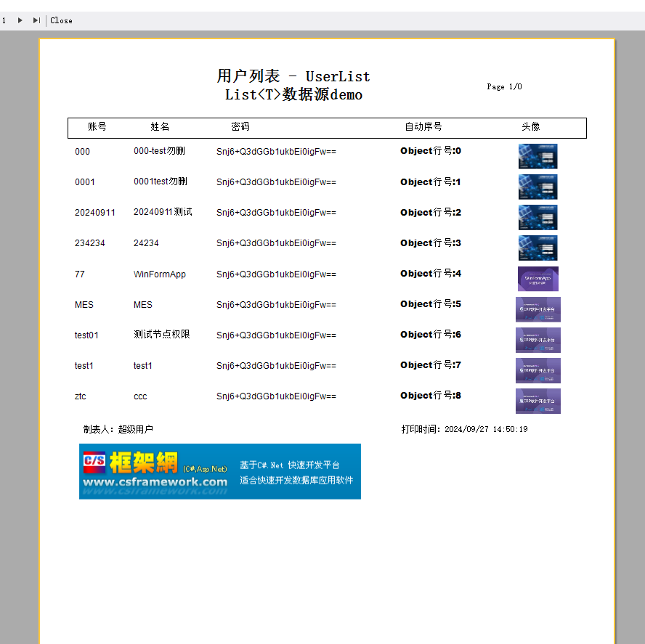Select the 账号 column header

click(x=97, y=126)
